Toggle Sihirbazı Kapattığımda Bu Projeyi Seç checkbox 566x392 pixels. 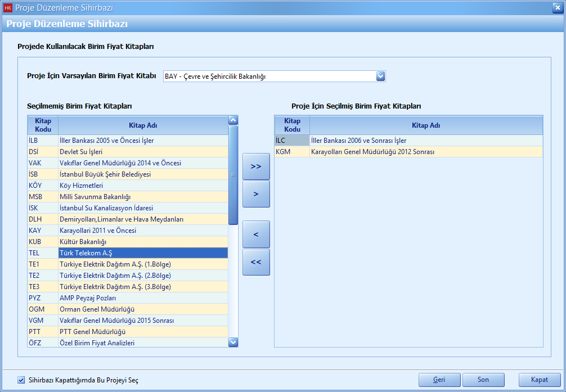(21, 380)
